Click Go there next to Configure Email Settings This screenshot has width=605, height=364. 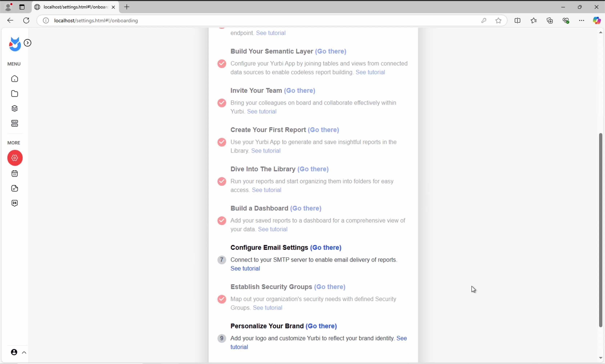pyautogui.click(x=326, y=248)
